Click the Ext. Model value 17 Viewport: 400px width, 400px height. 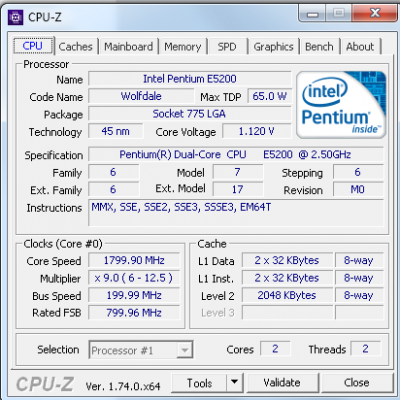(237, 190)
